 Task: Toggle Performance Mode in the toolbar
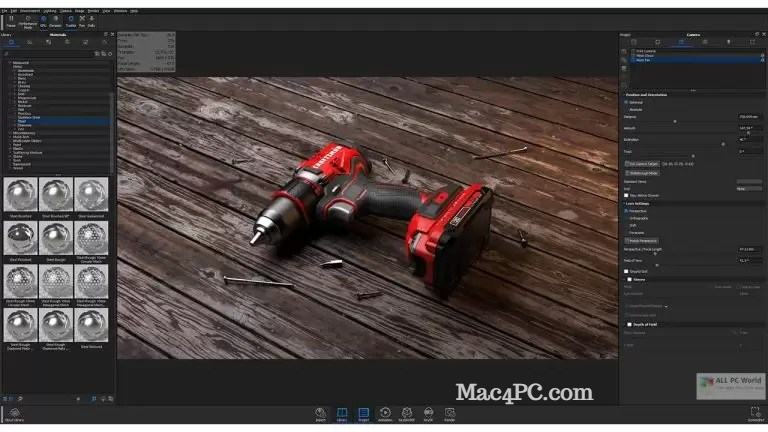click(x=28, y=22)
